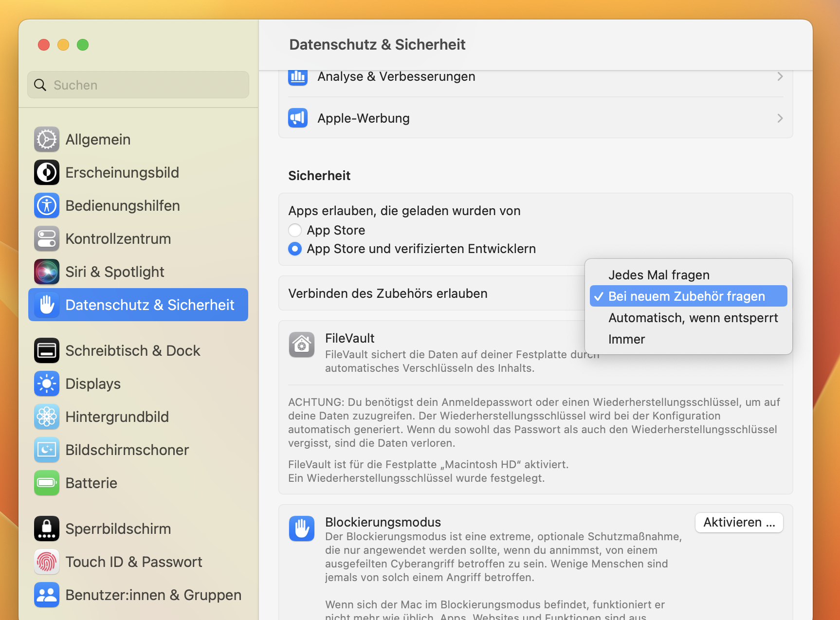Select the checked Bei neuem Zubehör fragen entry
This screenshot has height=620, width=840.
pyautogui.click(x=686, y=296)
